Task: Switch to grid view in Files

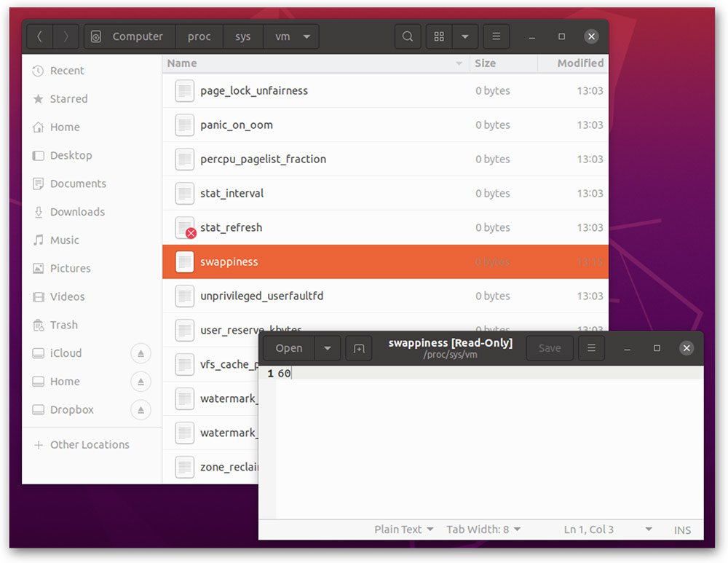Action: coord(439,36)
